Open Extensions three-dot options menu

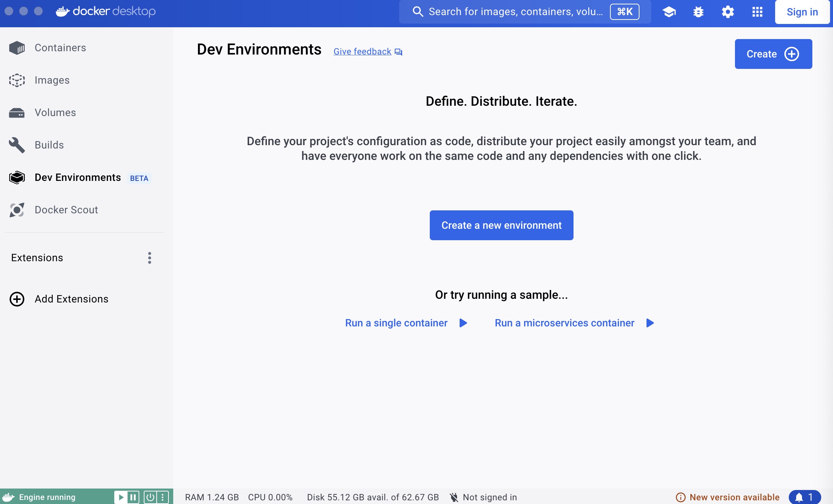click(150, 258)
